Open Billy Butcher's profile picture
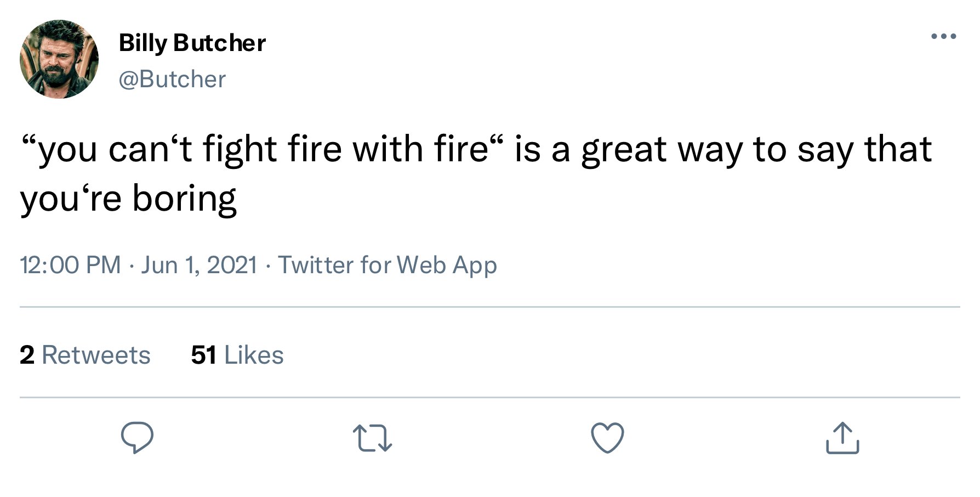 click(x=59, y=59)
